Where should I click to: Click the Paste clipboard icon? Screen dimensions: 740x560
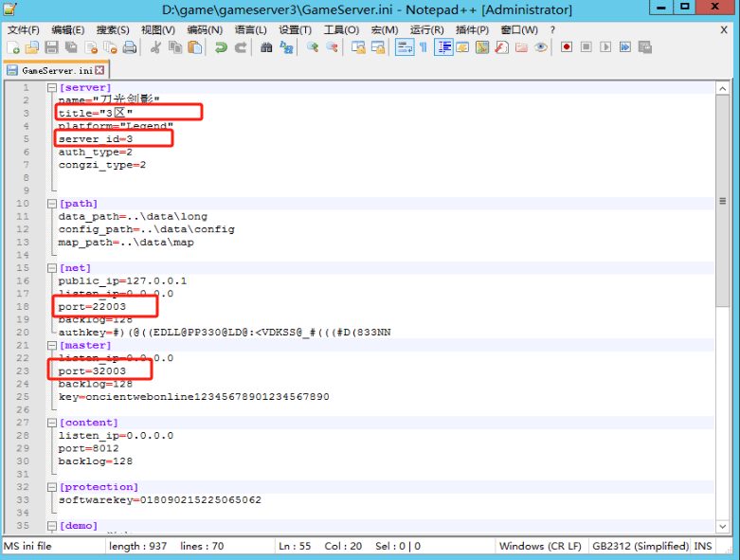click(195, 47)
